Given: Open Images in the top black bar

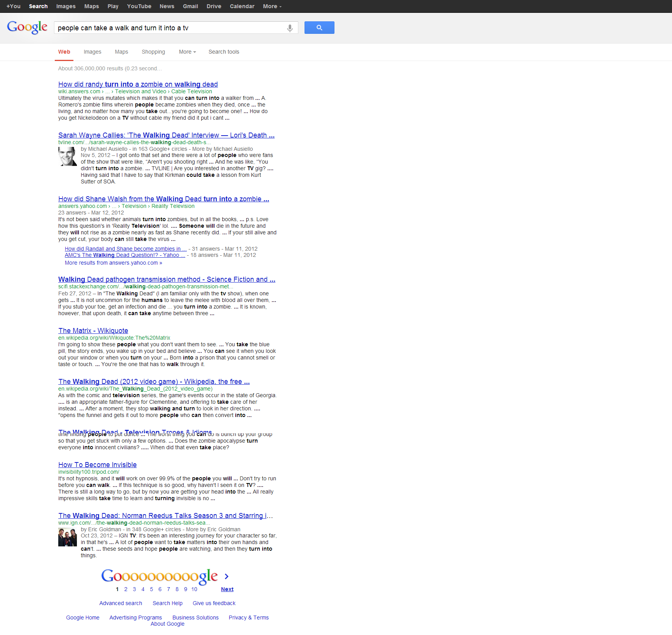Looking at the screenshot, I should (66, 6).
